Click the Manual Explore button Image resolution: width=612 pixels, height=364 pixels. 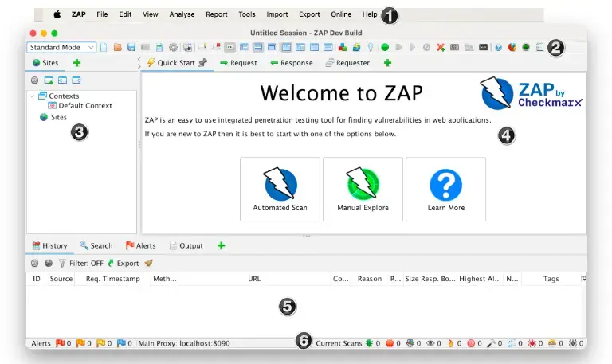(363, 190)
